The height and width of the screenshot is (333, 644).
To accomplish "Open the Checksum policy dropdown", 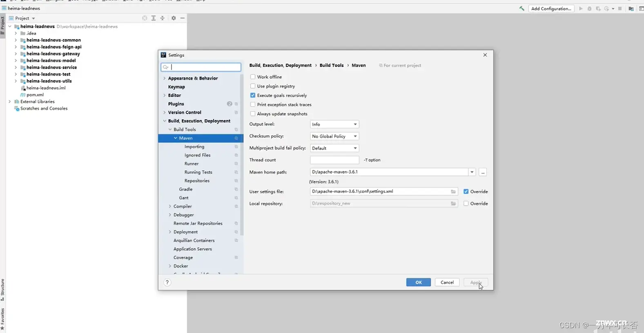I will [x=334, y=136].
